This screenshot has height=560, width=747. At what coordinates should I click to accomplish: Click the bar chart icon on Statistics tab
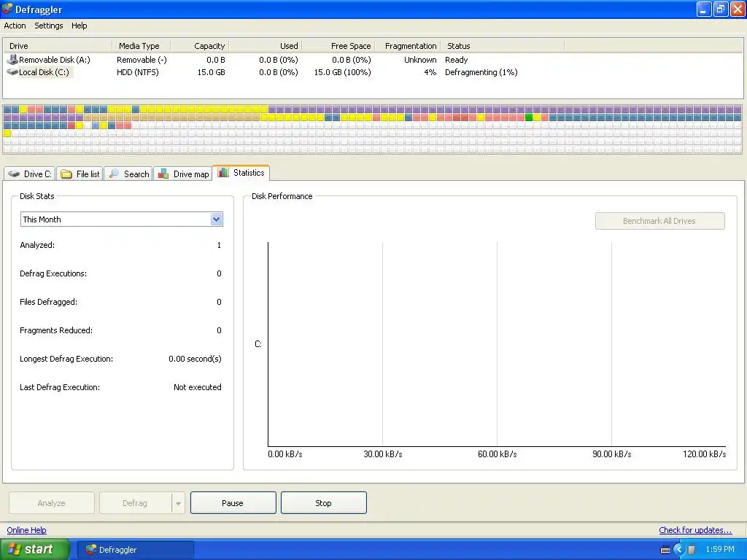(x=223, y=172)
